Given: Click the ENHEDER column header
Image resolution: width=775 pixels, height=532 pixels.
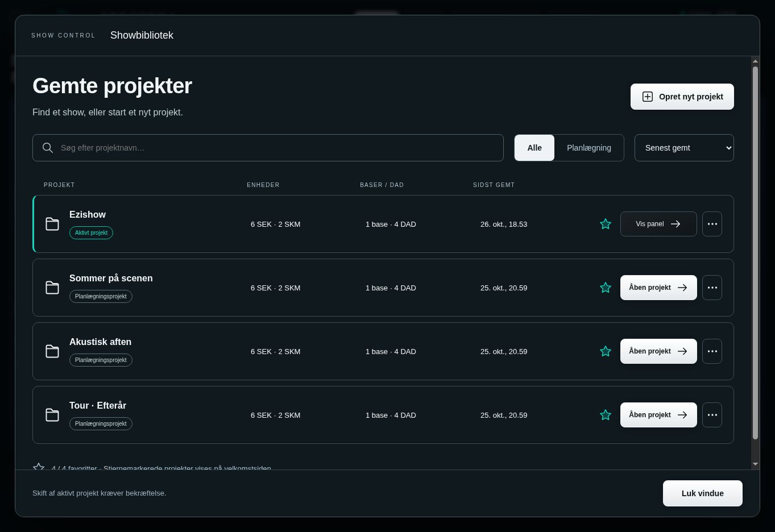Looking at the screenshot, I should [x=263, y=185].
